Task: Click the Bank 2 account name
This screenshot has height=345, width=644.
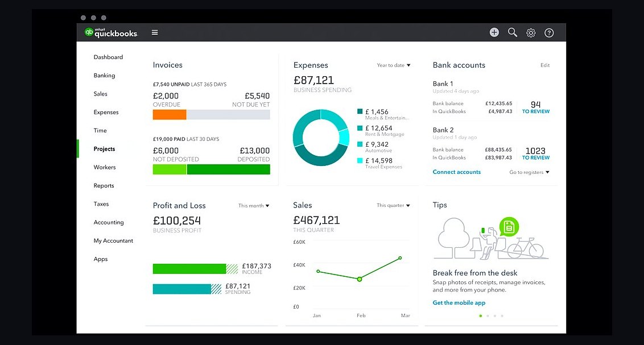Action: click(443, 130)
